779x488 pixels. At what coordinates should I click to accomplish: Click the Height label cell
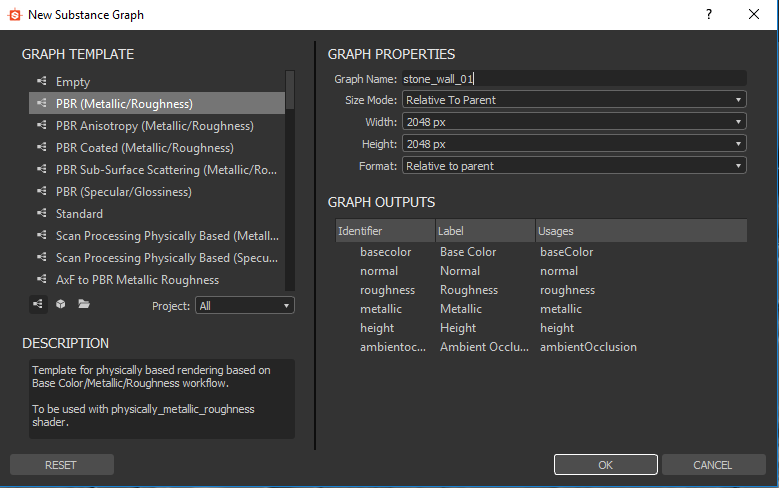[458, 328]
